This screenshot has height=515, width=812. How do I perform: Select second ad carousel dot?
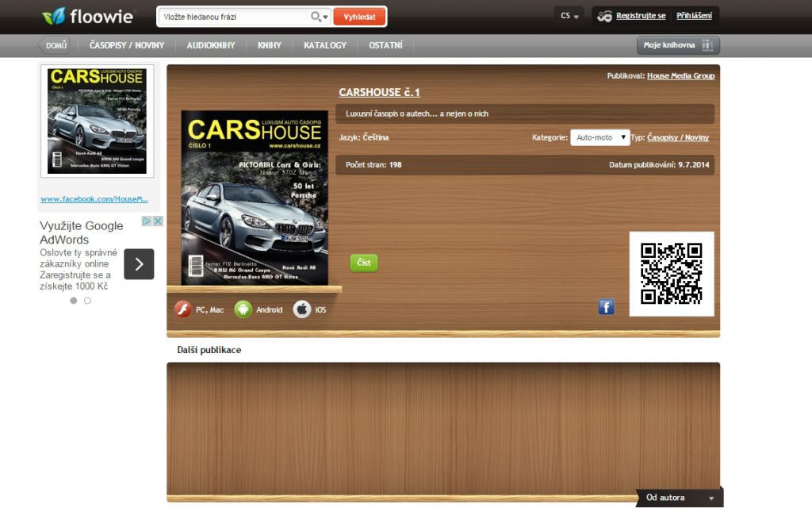tap(87, 301)
